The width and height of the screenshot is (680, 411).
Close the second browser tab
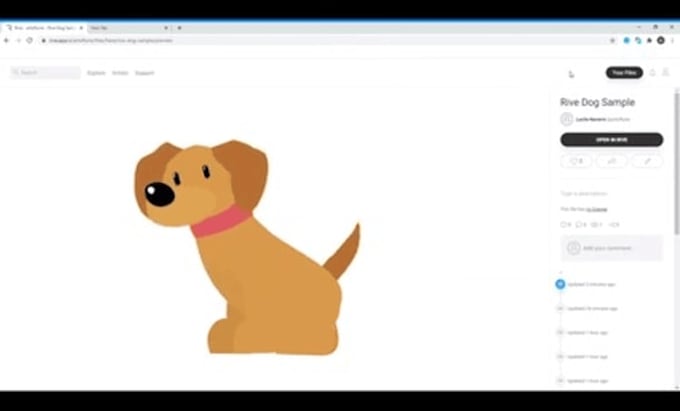click(x=166, y=28)
